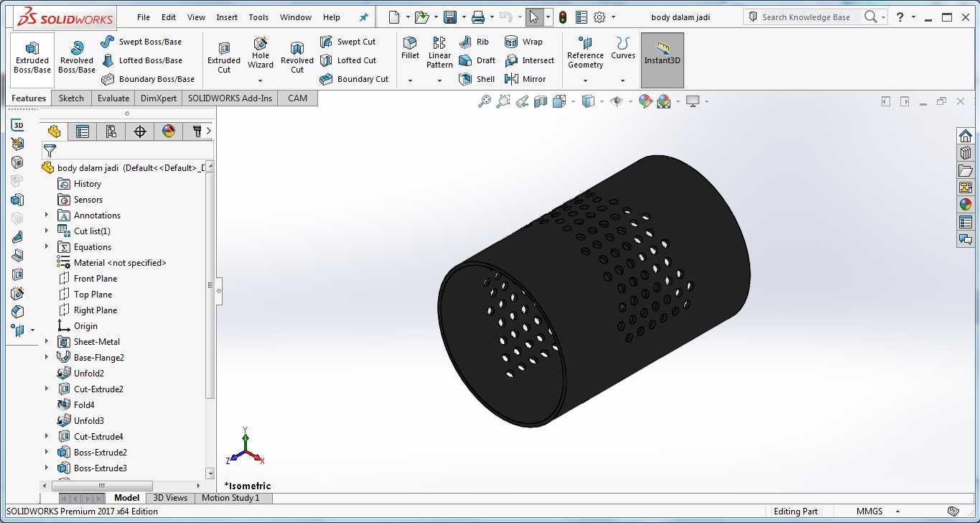
Task: Expand the Cut list(1) folder
Action: [47, 231]
